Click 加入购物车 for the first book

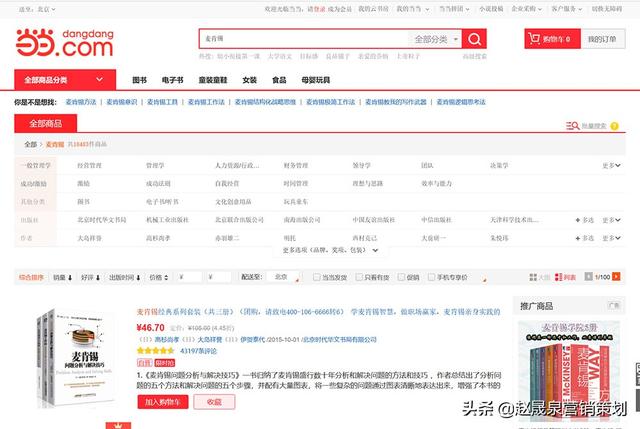pyautogui.click(x=163, y=402)
